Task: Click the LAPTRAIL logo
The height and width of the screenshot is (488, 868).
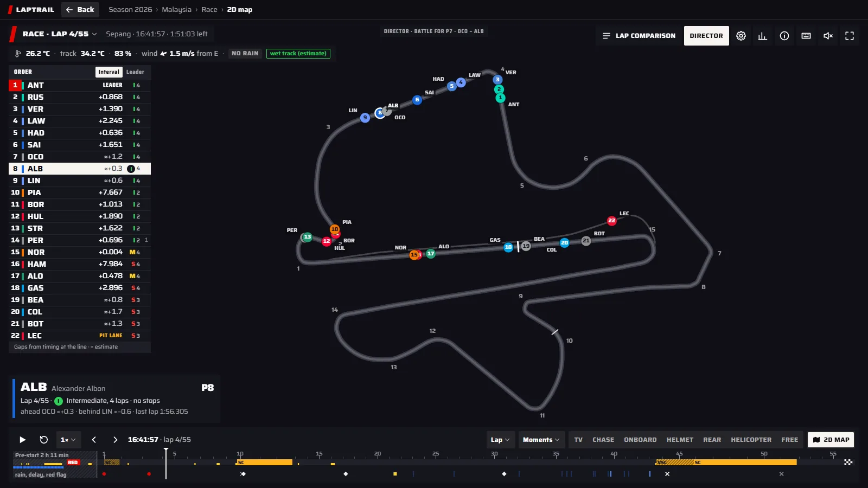Action: (x=31, y=10)
